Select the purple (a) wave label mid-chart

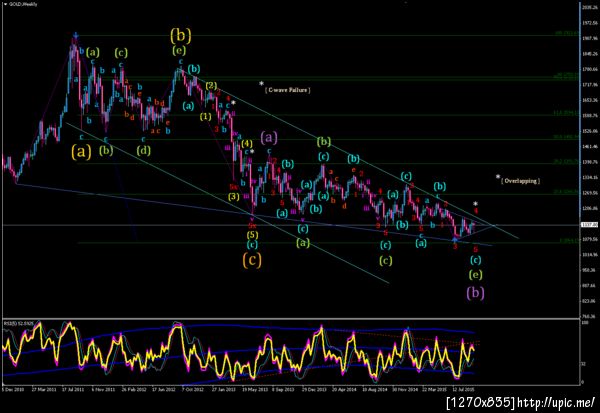coord(269,137)
